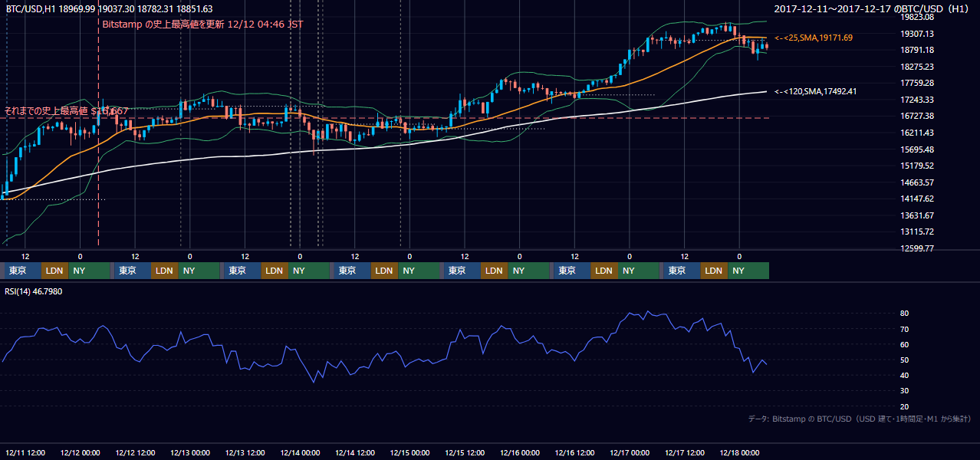Click price axis value 15695.48

point(916,149)
